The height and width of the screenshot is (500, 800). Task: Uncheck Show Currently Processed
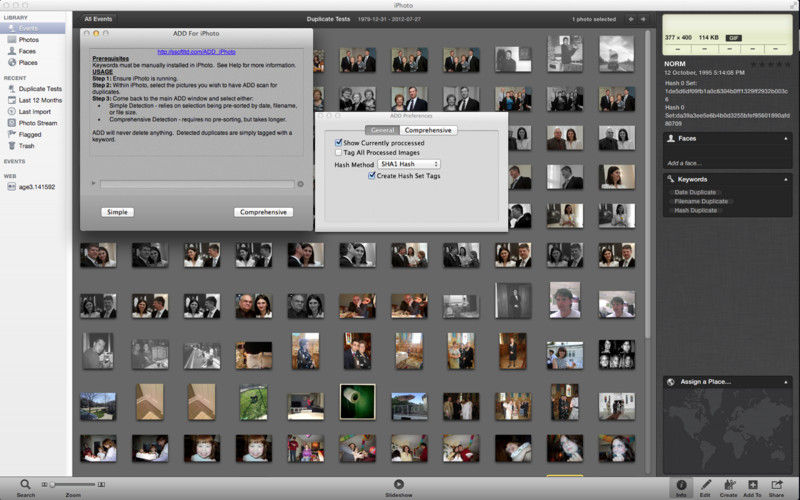pos(340,143)
